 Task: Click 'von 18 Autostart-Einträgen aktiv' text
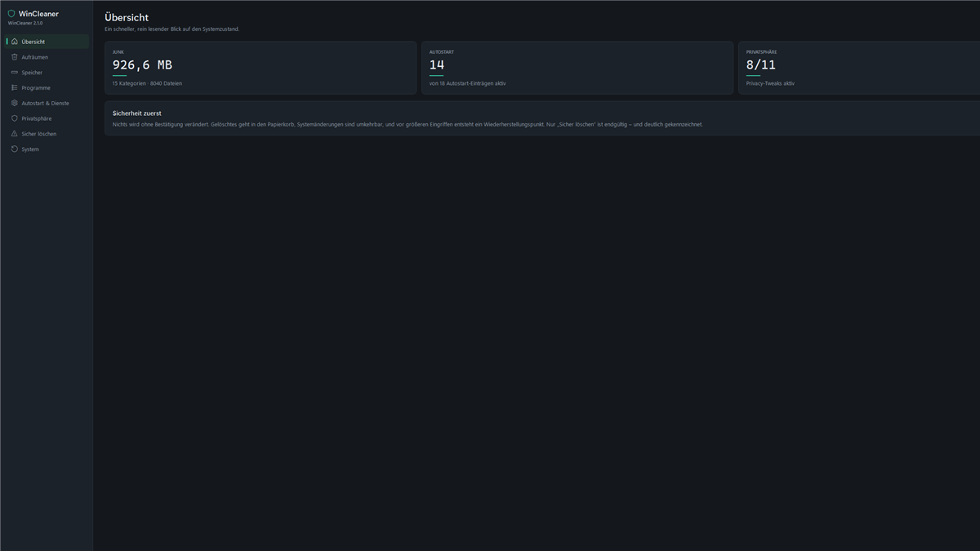point(467,83)
